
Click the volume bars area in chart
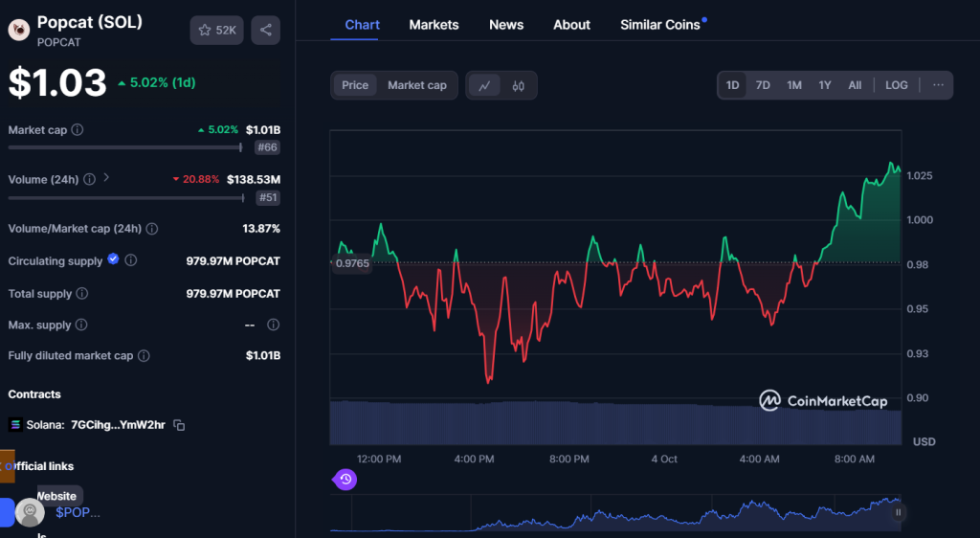[x=615, y=423]
